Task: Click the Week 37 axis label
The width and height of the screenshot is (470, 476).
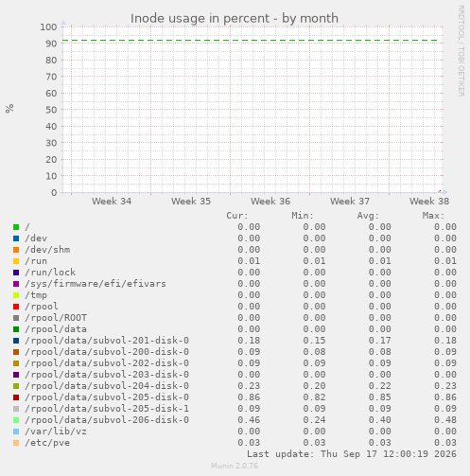Action: point(350,202)
